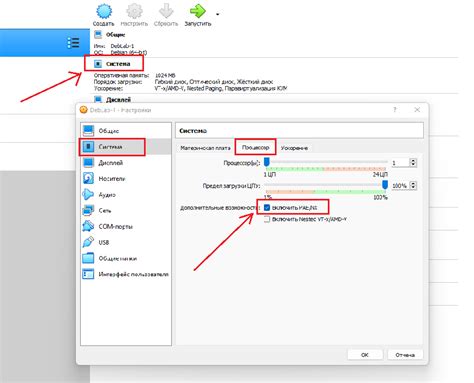Click the OK button

[365, 355]
